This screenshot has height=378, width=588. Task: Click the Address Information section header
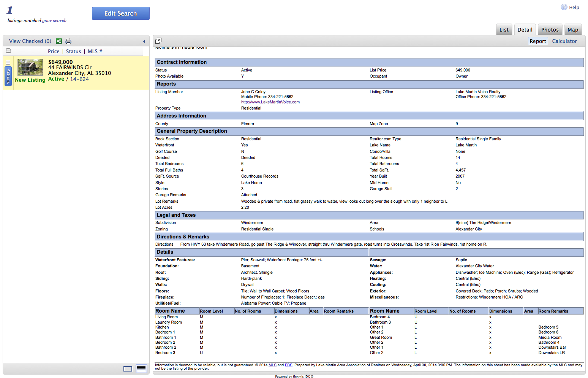pos(369,116)
